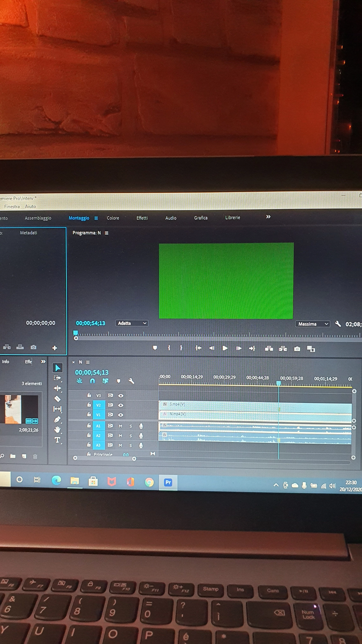Expand hidden workspaces double-arrow
The height and width of the screenshot is (644, 362).
point(268,217)
